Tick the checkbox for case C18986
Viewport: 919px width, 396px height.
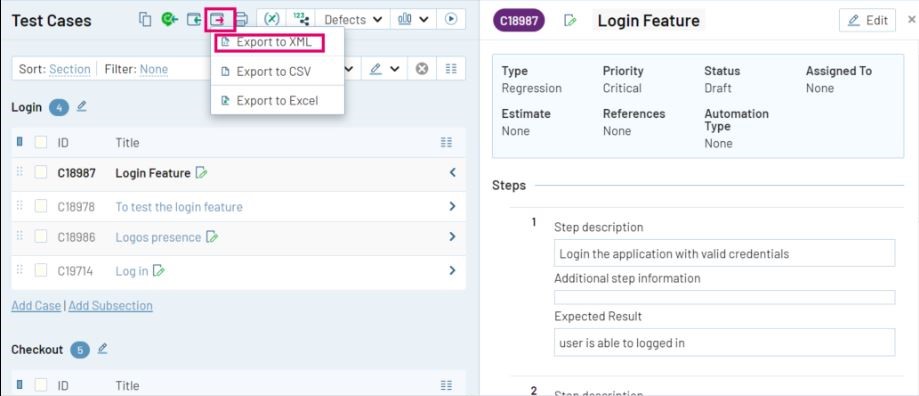coord(40,236)
